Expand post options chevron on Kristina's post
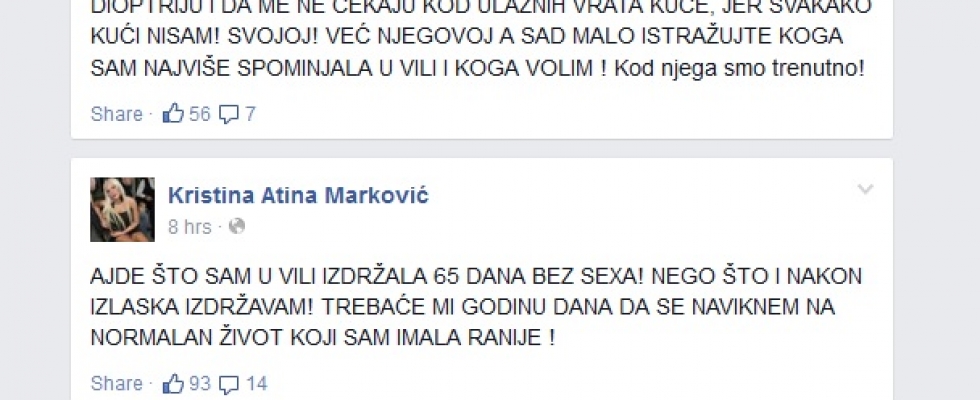This screenshot has height=400, width=980. click(x=865, y=189)
